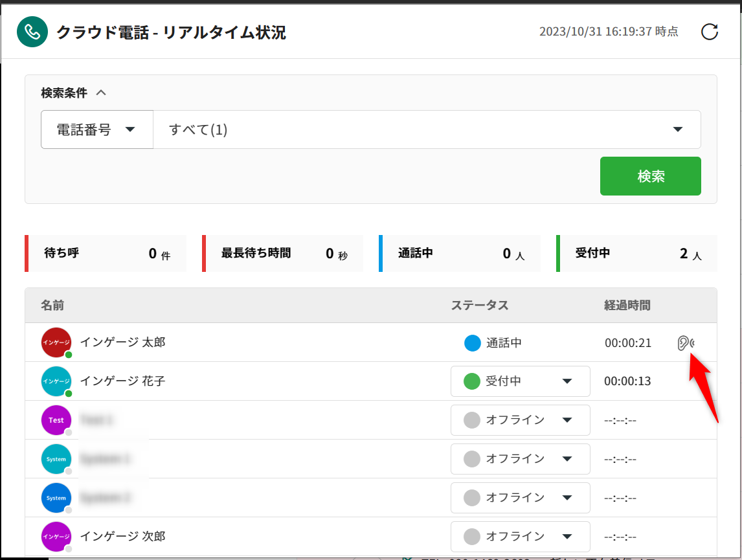Click the 名前 column header
This screenshot has height=560, width=742.
(52, 306)
